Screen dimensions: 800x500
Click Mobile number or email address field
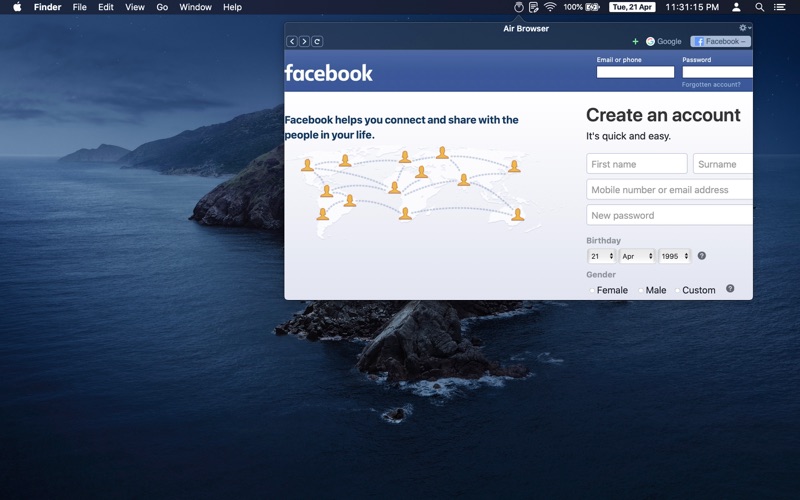[x=669, y=189]
